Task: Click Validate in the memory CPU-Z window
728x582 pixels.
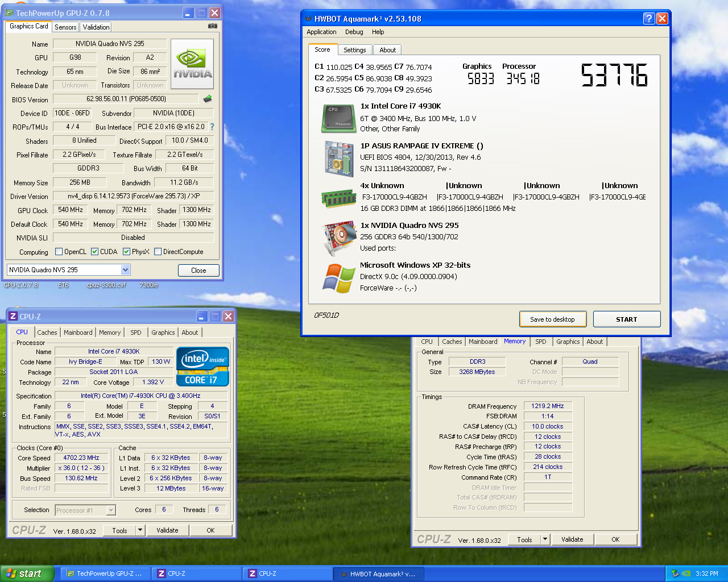Action: pos(572,539)
